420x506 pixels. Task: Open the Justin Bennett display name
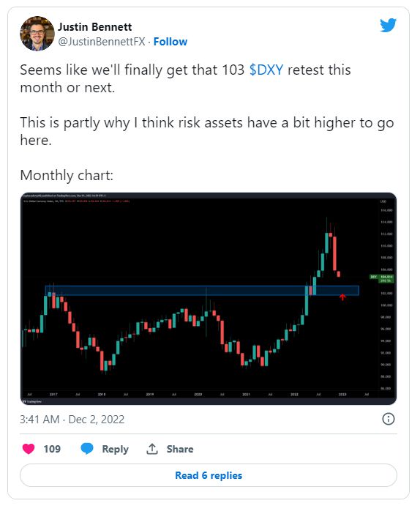coord(95,27)
